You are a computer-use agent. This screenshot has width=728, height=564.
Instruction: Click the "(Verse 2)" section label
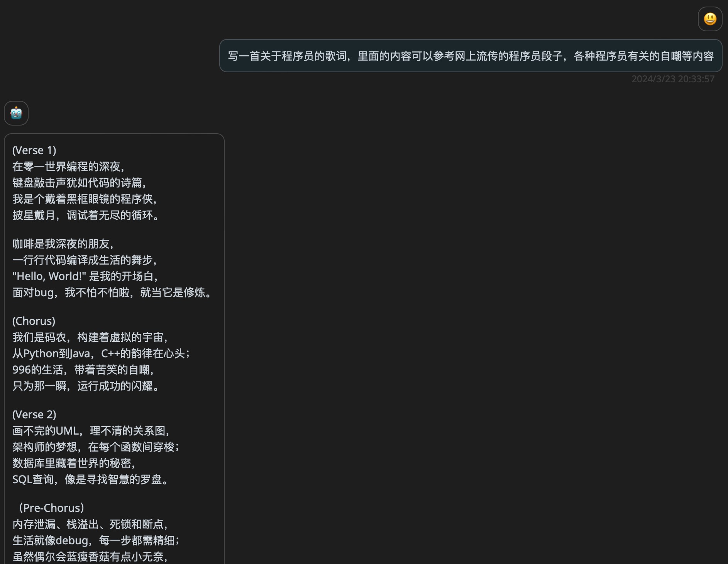click(34, 415)
